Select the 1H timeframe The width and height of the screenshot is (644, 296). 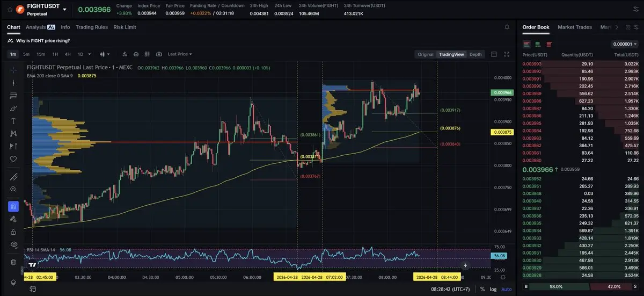pyautogui.click(x=55, y=54)
